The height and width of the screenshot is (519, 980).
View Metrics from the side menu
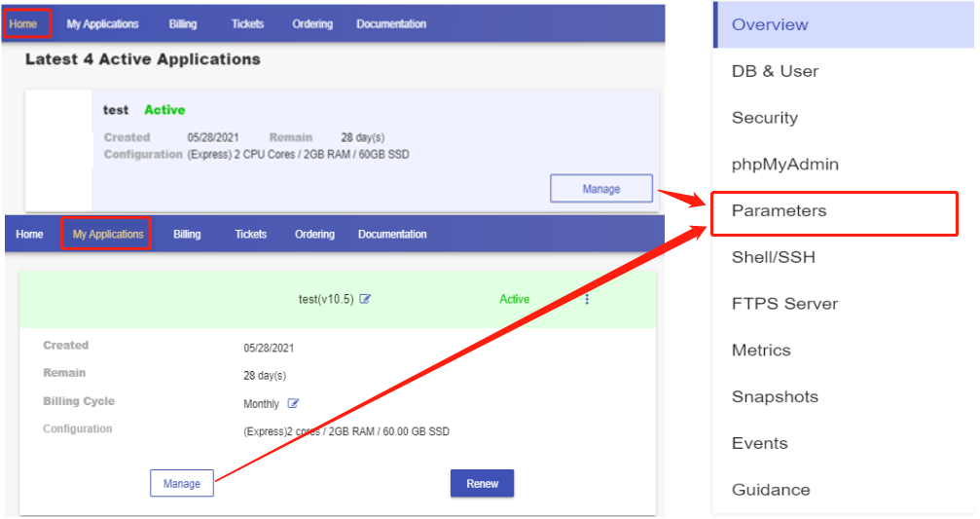point(761,351)
